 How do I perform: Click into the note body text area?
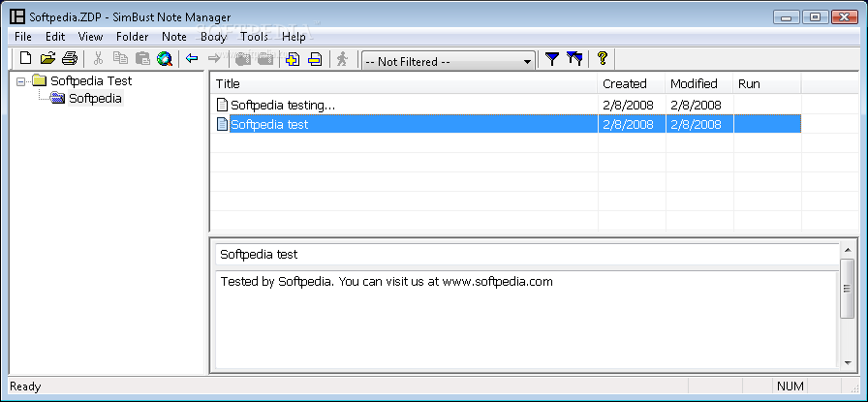point(526,320)
